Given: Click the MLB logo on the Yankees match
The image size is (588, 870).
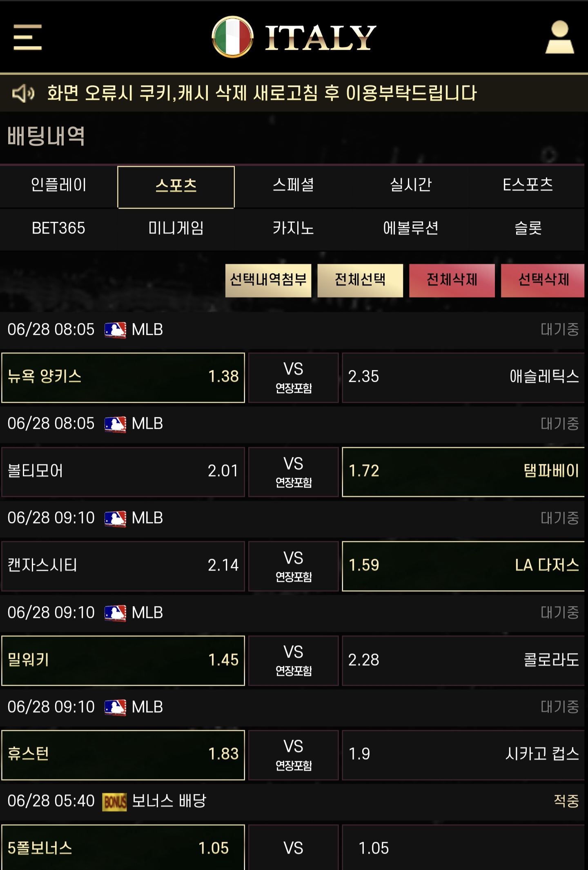Looking at the screenshot, I should click(x=115, y=330).
